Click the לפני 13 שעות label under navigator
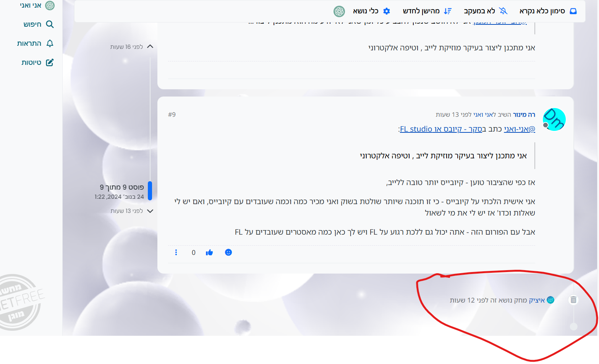599x364 pixels. tap(126, 211)
